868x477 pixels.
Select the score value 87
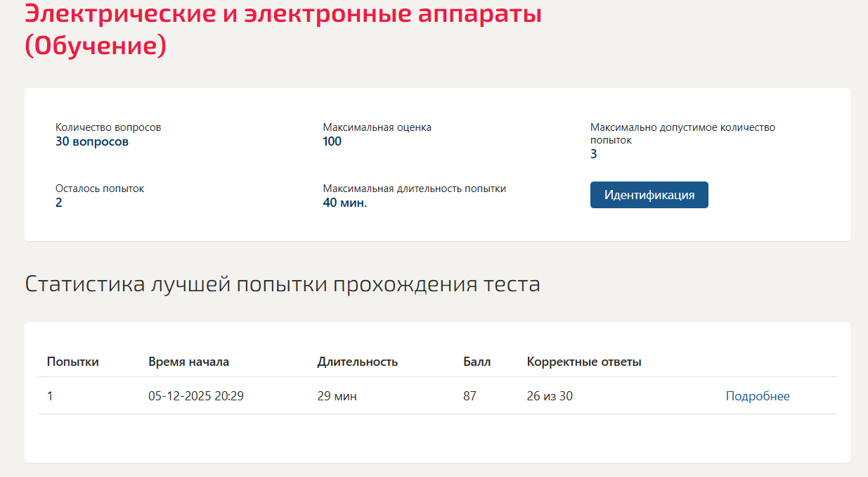click(x=469, y=396)
